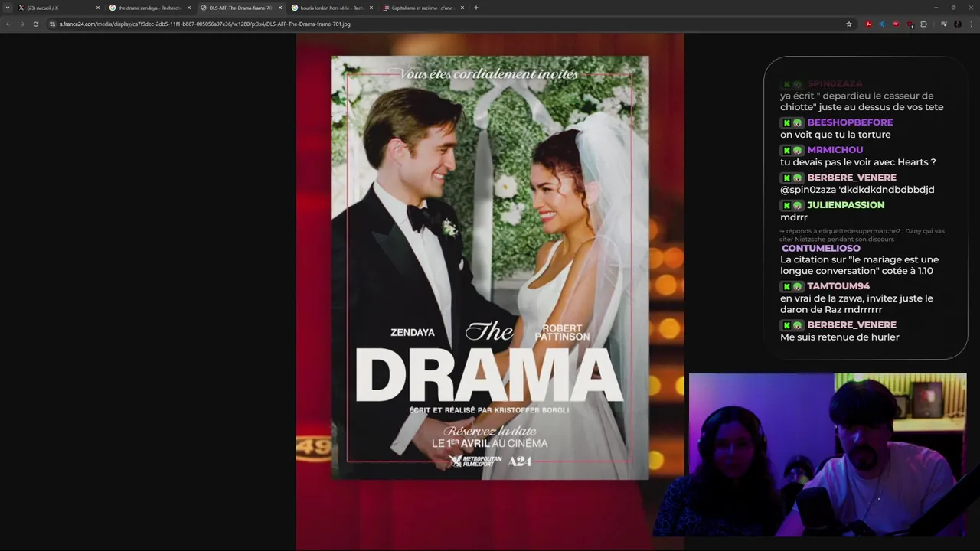The image size is (980, 551).
Task: Close the DLS-AFF-The-Drama-frame tab
Action: point(280,8)
